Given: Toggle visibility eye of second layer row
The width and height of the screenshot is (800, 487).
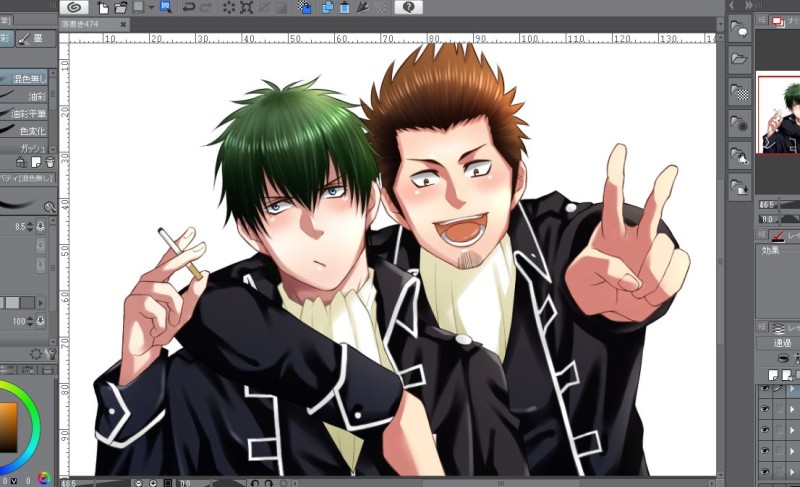Looking at the screenshot, I should [764, 408].
